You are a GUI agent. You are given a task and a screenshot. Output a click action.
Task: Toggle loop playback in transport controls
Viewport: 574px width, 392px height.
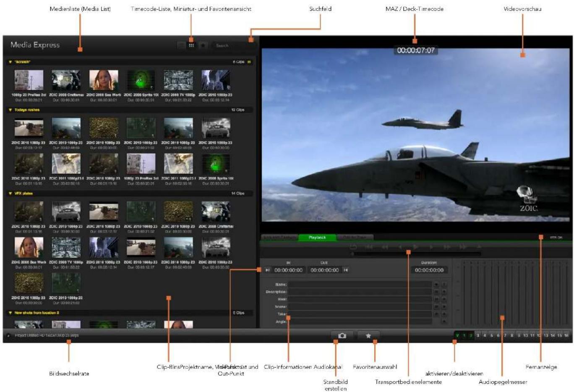353,247
